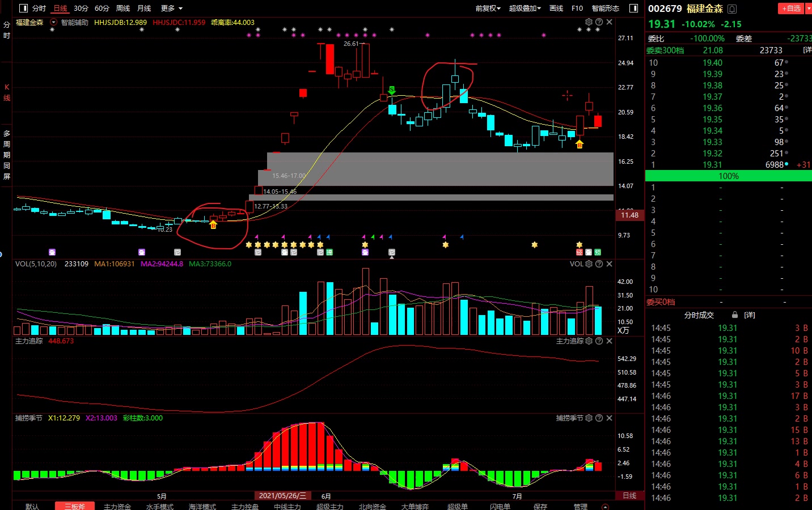Toggle the left sidebar panel icon
Screen dimensions: 812x510
pyautogui.click(x=23, y=8)
